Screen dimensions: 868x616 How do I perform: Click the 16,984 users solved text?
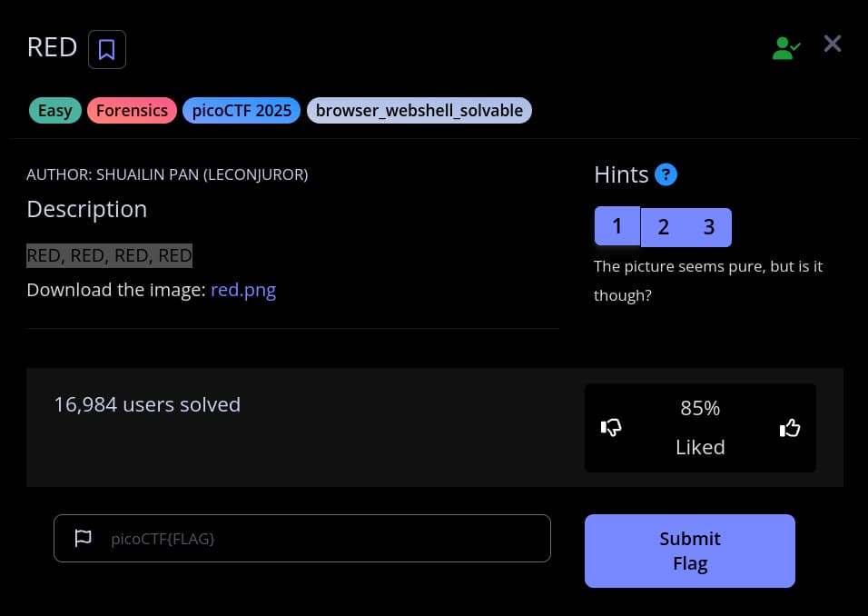click(147, 404)
